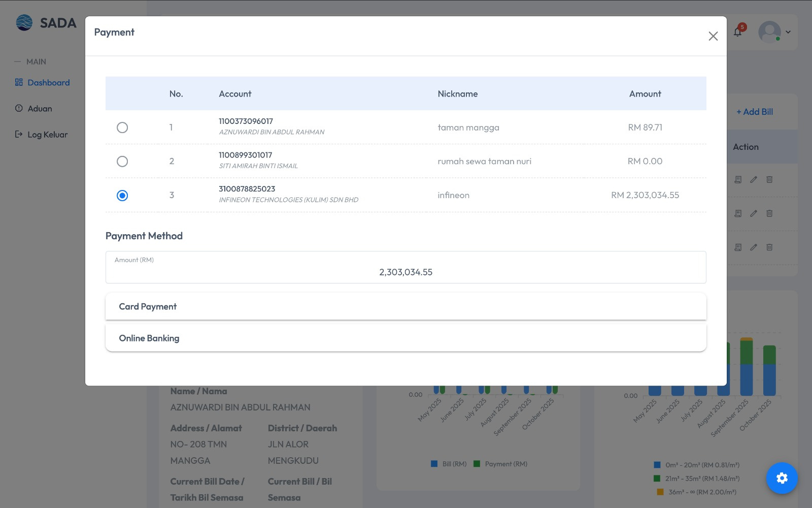Image resolution: width=812 pixels, height=508 pixels.
Task: Open the notifications bell icon
Action: point(738,32)
